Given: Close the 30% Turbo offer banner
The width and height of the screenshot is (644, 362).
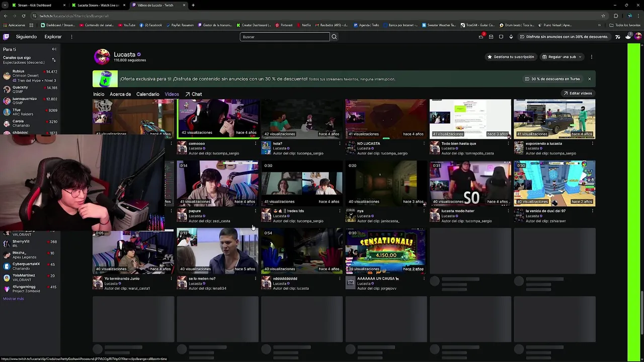Looking at the screenshot, I should point(590,79).
